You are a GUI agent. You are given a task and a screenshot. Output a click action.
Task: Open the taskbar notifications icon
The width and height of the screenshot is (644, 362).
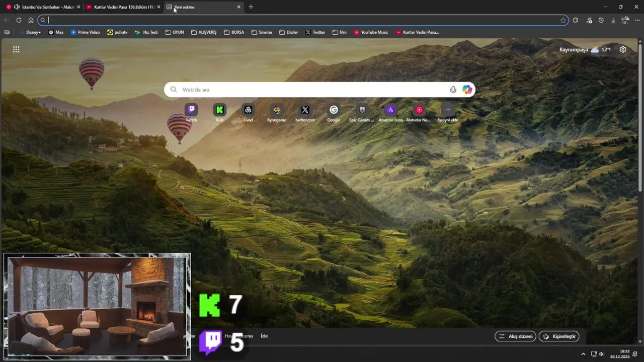(x=635, y=354)
